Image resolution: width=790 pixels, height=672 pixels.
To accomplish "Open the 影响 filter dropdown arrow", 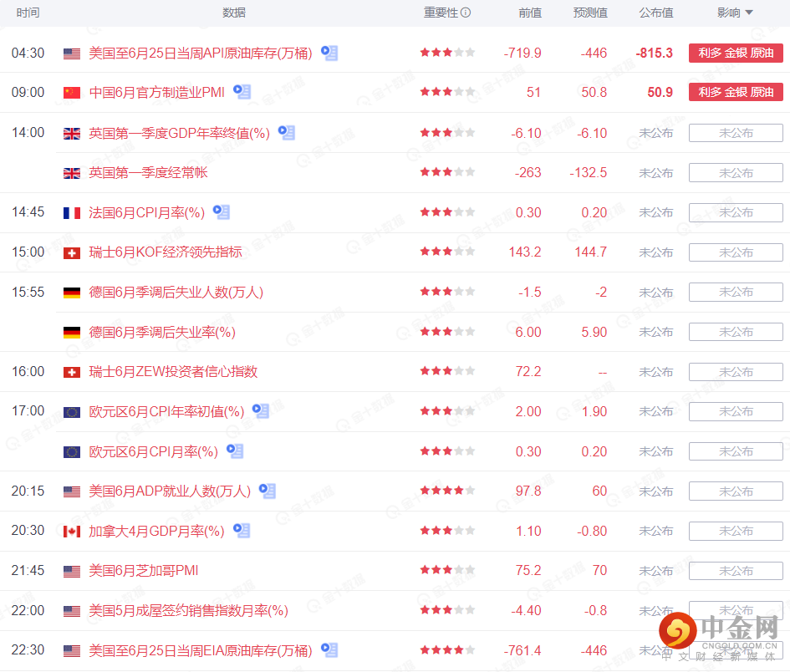I will 749,13.
